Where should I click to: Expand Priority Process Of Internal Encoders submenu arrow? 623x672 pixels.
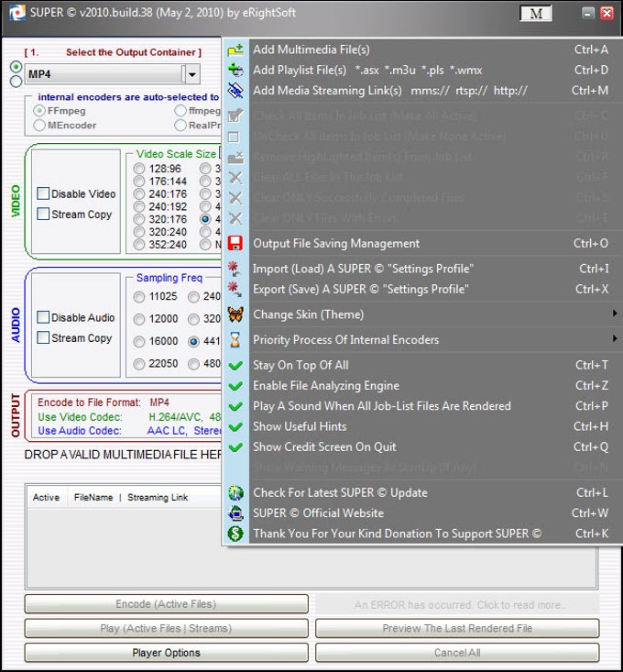[615, 338]
